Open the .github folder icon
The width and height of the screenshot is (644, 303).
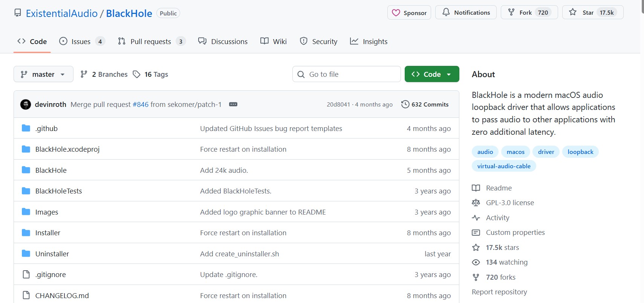click(26, 128)
